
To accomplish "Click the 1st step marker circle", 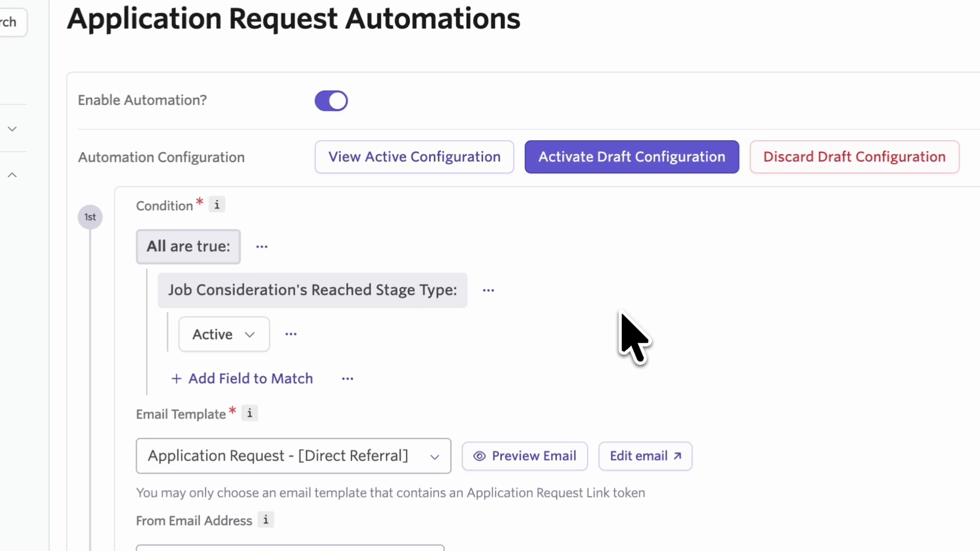I will (90, 217).
